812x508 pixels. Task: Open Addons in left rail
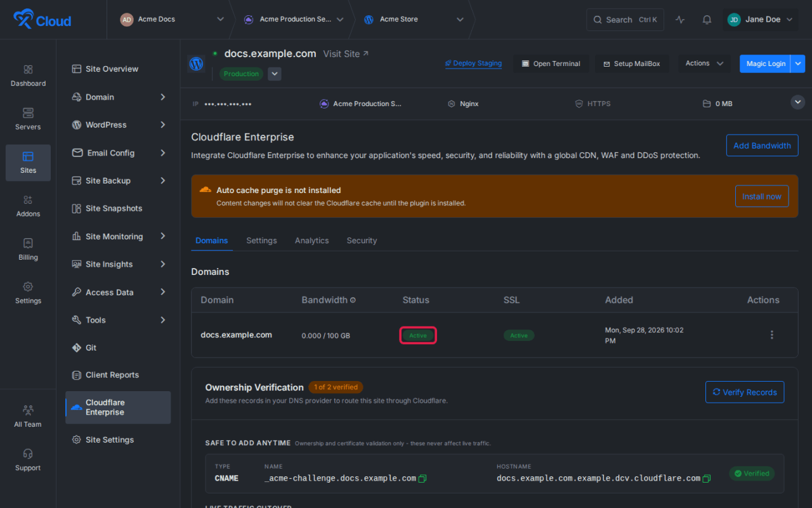click(28, 206)
